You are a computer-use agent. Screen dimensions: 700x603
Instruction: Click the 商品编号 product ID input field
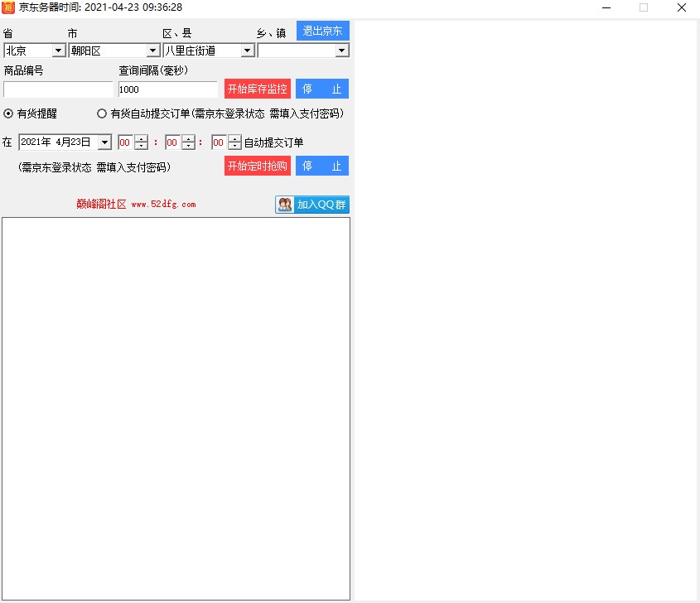tap(58, 89)
